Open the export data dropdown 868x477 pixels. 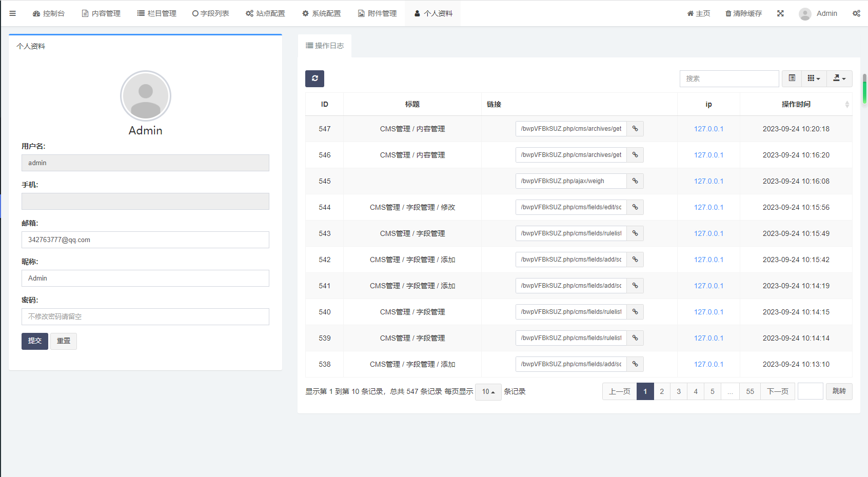pos(839,78)
